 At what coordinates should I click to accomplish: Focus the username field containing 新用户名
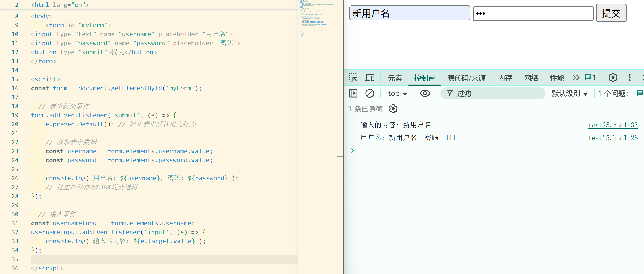[x=409, y=13]
